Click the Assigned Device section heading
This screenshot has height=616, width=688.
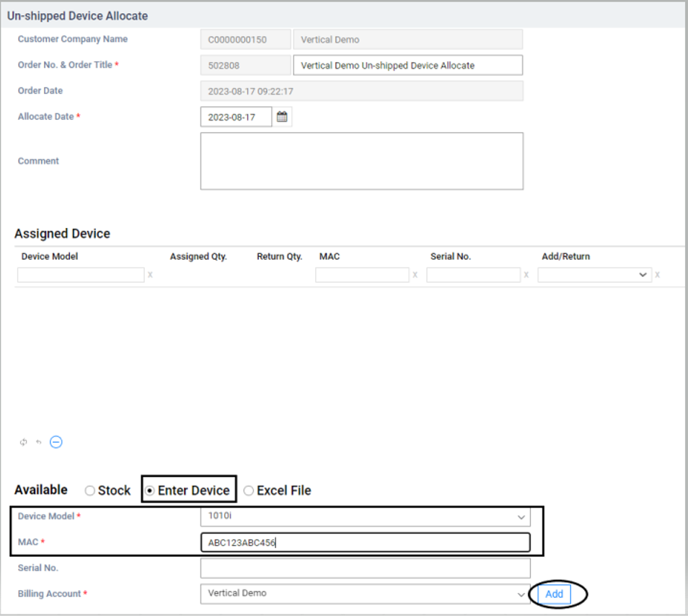(62, 234)
